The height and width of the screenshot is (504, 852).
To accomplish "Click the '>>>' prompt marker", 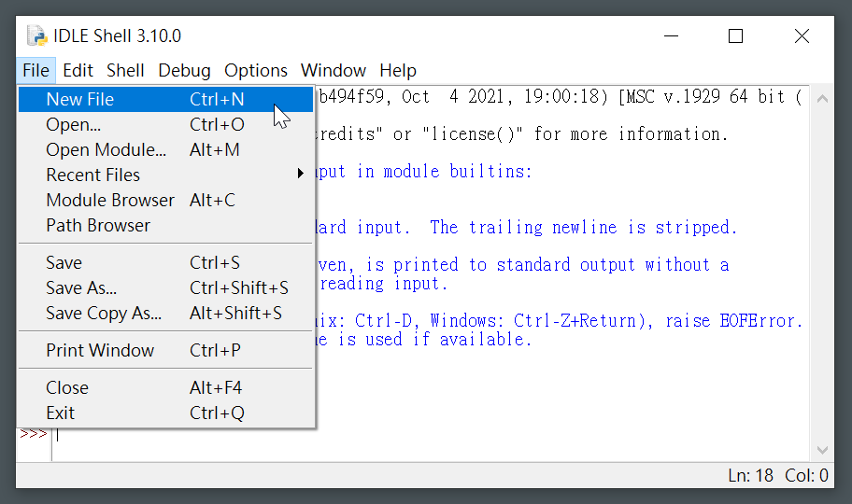I will [33, 434].
